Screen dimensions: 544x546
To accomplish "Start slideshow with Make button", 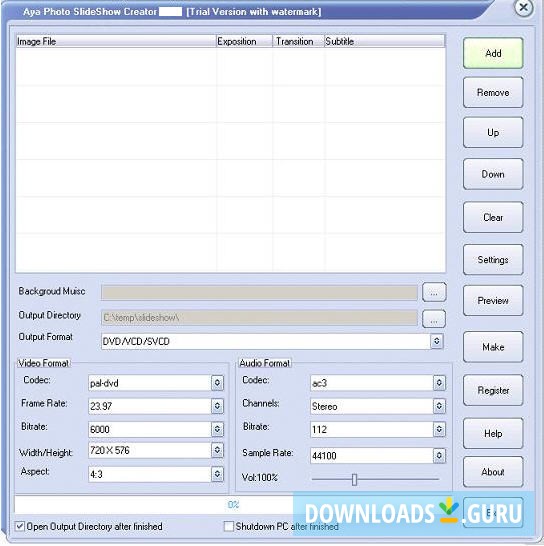I will [493, 347].
